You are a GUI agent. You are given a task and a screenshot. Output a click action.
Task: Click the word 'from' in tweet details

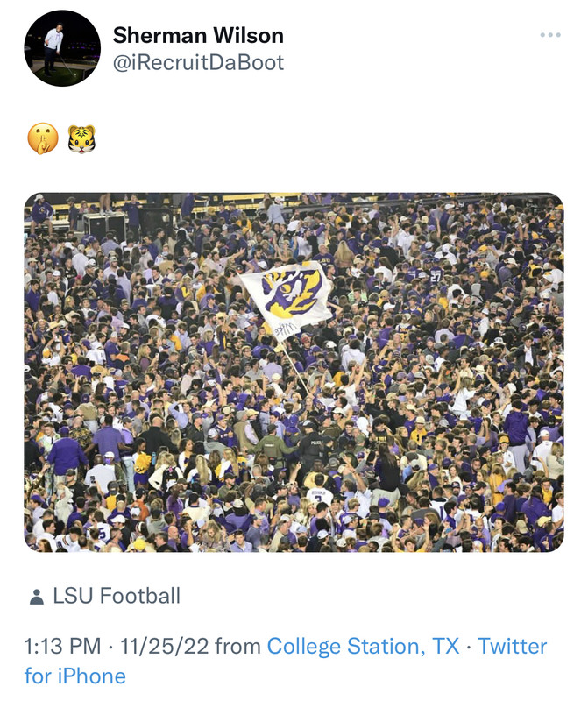tap(237, 647)
